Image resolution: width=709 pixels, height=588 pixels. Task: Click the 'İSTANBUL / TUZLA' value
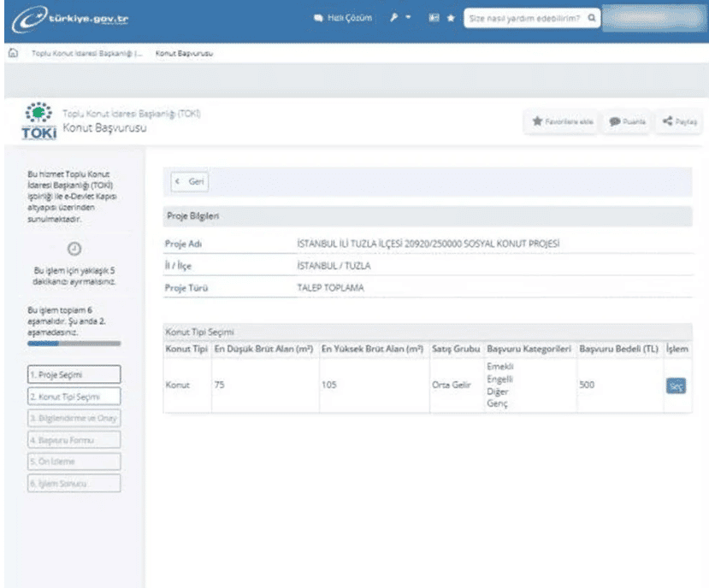[x=334, y=266]
